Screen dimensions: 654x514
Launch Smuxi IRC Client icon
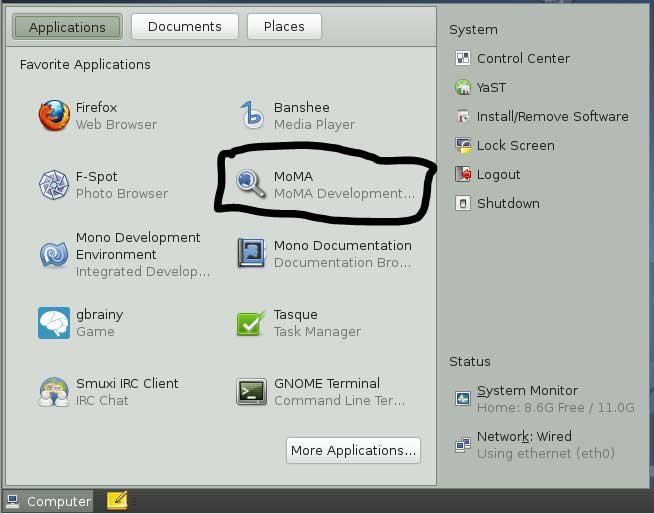click(54, 391)
